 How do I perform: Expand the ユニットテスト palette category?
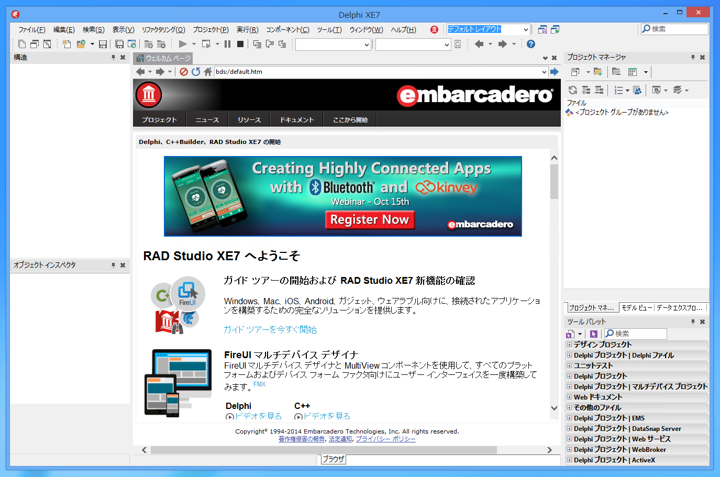coord(569,366)
